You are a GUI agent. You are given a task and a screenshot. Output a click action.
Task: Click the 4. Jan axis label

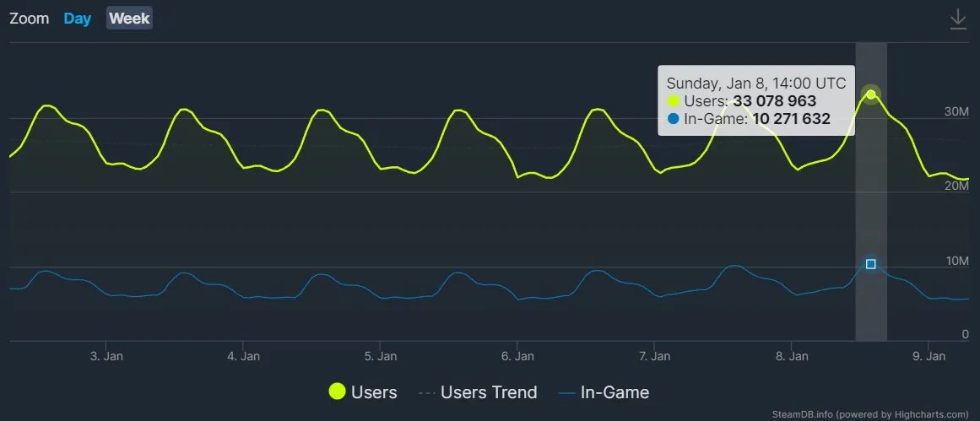tap(244, 356)
